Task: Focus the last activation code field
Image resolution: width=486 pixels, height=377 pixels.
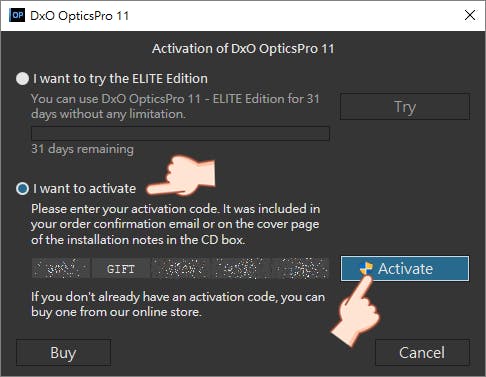Action: point(300,268)
